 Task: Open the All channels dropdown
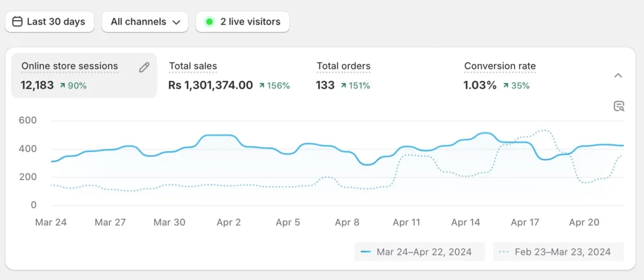(145, 21)
